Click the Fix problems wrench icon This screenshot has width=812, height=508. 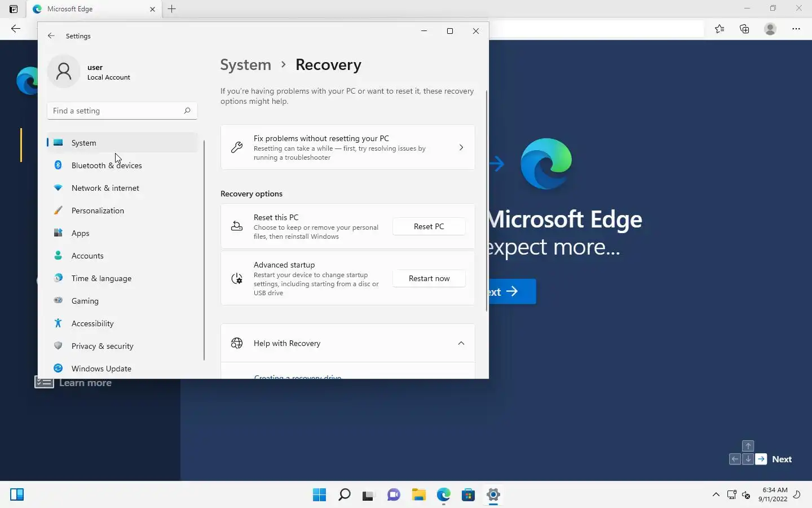point(237,147)
